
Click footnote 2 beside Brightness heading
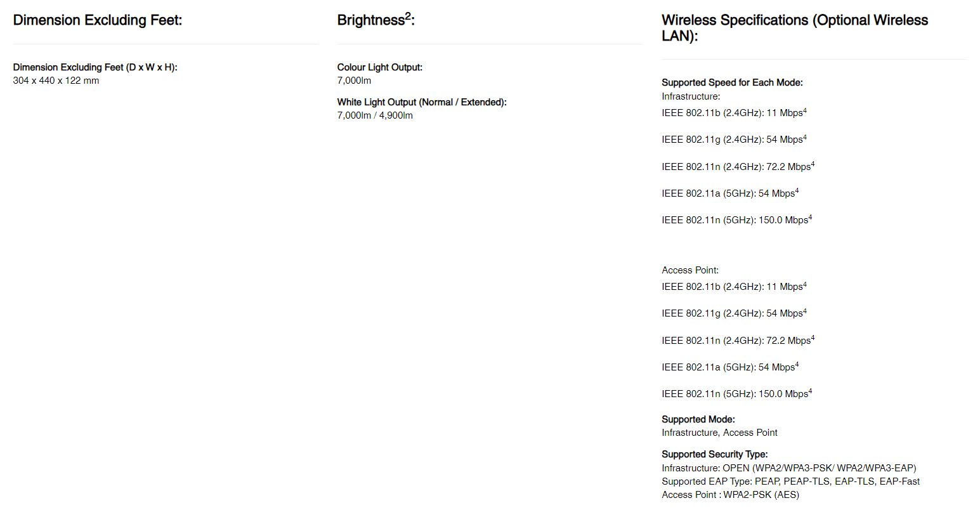pos(408,16)
